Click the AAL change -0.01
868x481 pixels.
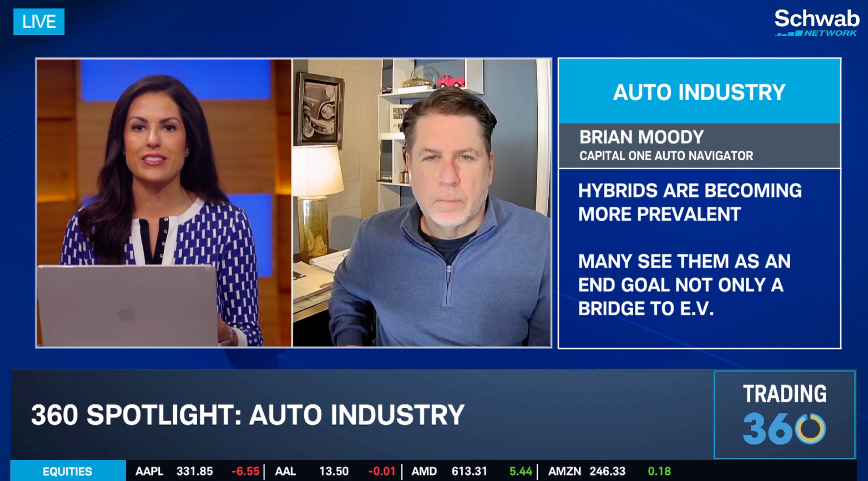(382, 471)
